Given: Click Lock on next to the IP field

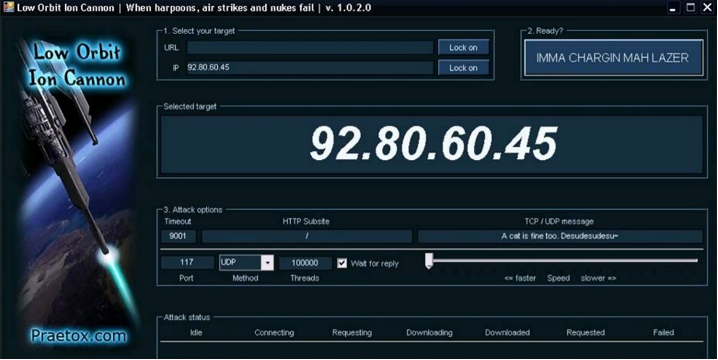Looking at the screenshot, I should (463, 68).
